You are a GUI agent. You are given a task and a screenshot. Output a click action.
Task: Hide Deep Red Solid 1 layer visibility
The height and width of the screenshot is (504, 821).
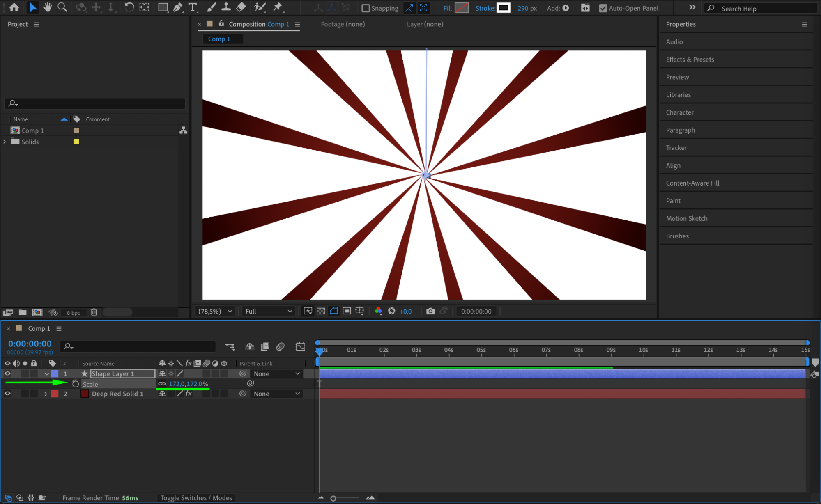[x=7, y=394]
